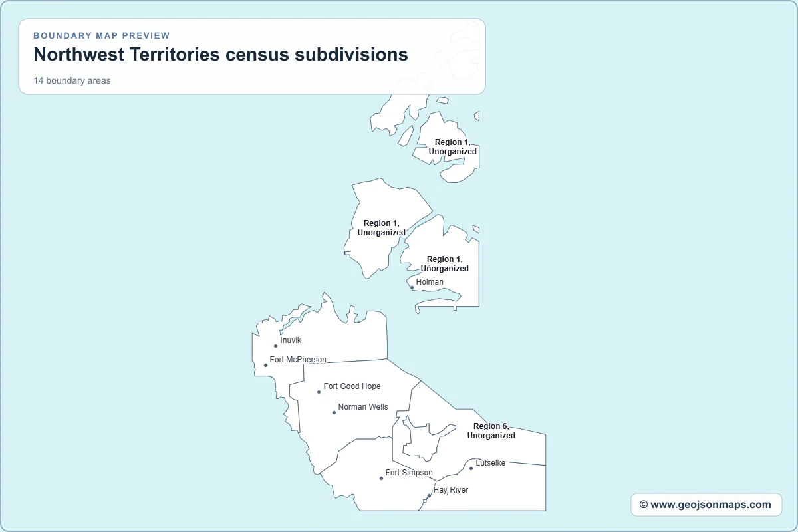The width and height of the screenshot is (798, 532).
Task: Click the Northwest Territories census subdivisions title
Action: pyautogui.click(x=221, y=54)
